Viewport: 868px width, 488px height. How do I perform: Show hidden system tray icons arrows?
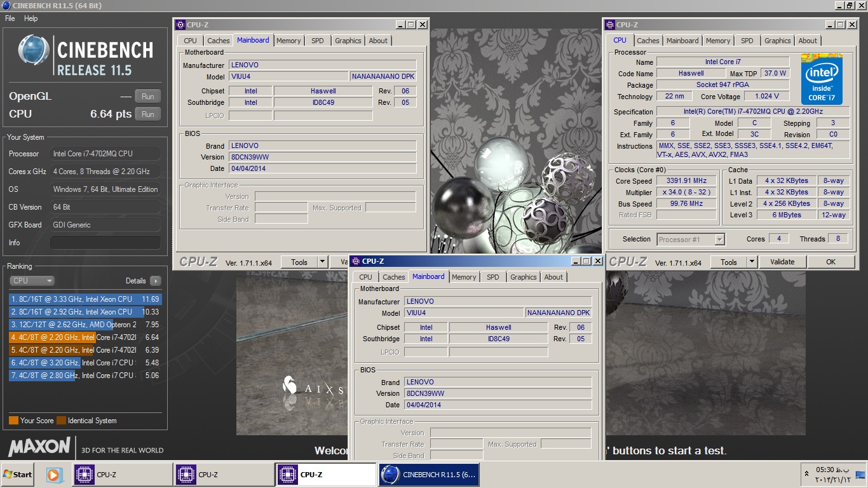click(x=807, y=474)
